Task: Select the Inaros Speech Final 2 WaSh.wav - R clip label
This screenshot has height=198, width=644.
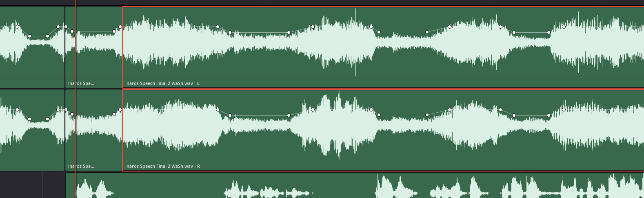Action: click(x=162, y=166)
